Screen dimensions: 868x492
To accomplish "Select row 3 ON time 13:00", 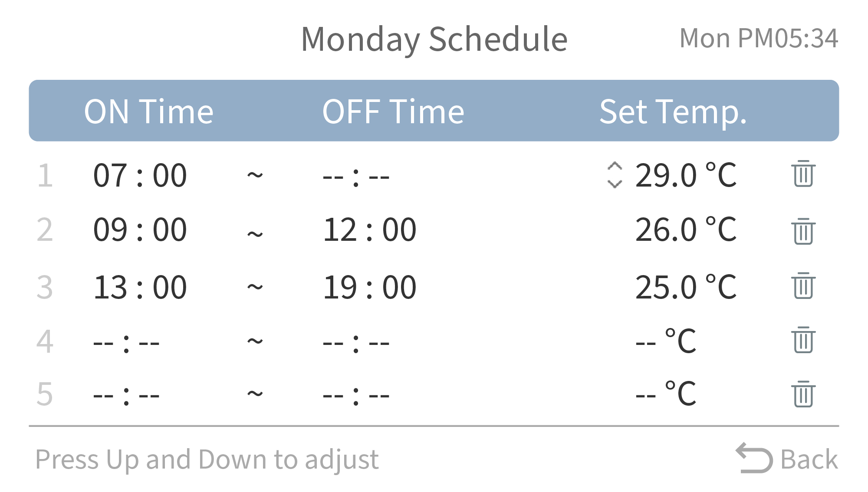I will pyautogui.click(x=140, y=287).
